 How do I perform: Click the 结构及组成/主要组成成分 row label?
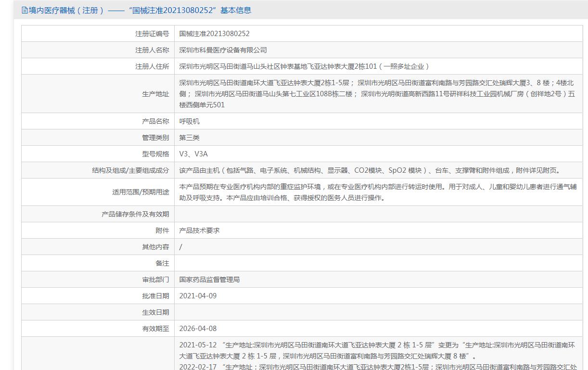click(130, 170)
